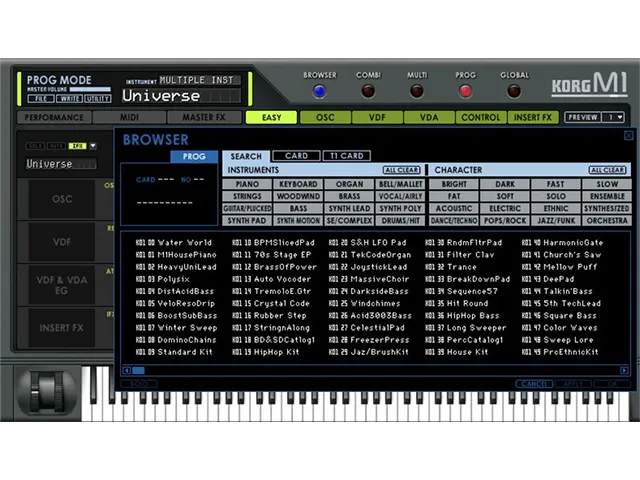Click the PROG tab in Browser

[x=194, y=156]
